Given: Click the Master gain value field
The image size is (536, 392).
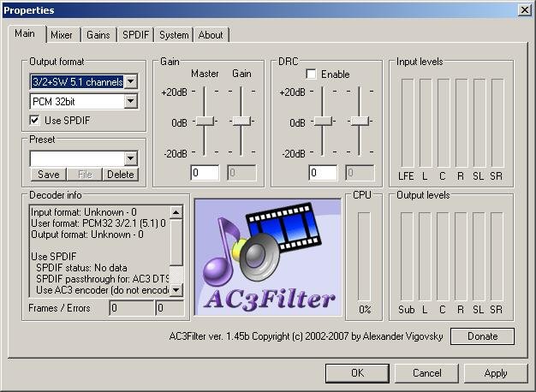Looking at the screenshot, I should (x=205, y=173).
